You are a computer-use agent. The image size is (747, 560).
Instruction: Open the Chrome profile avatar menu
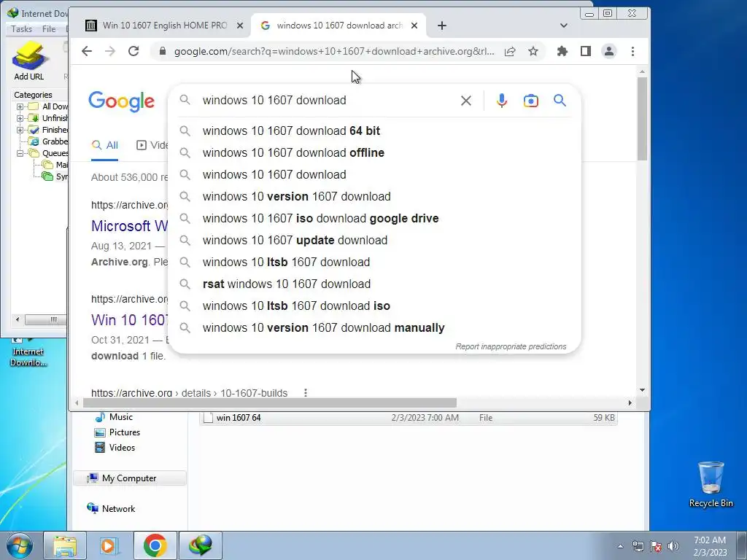click(609, 52)
